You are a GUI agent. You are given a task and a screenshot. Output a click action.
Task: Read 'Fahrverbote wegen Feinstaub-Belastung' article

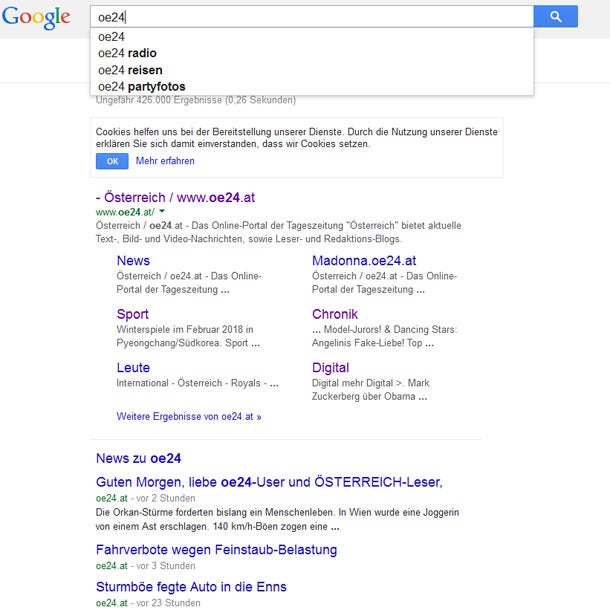216,549
